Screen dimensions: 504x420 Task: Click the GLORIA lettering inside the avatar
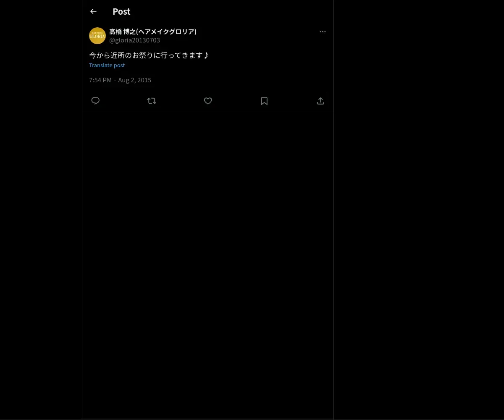[97, 36]
